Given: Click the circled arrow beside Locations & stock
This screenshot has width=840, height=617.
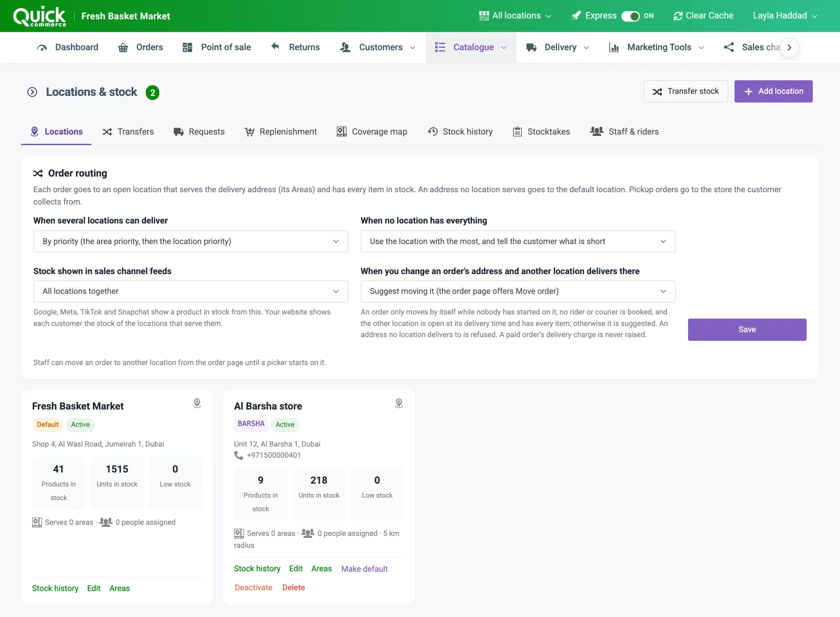Looking at the screenshot, I should point(32,92).
